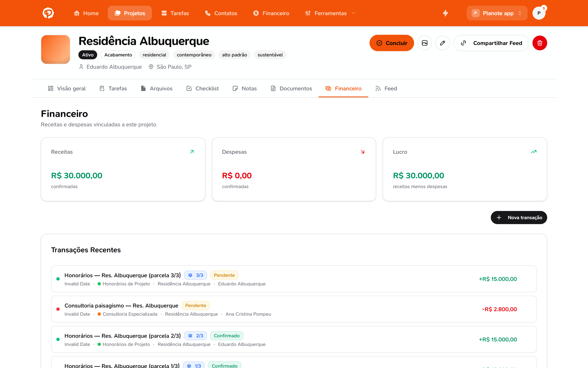Click the Nova transação button
The height and width of the screenshot is (368, 588).
click(519, 217)
